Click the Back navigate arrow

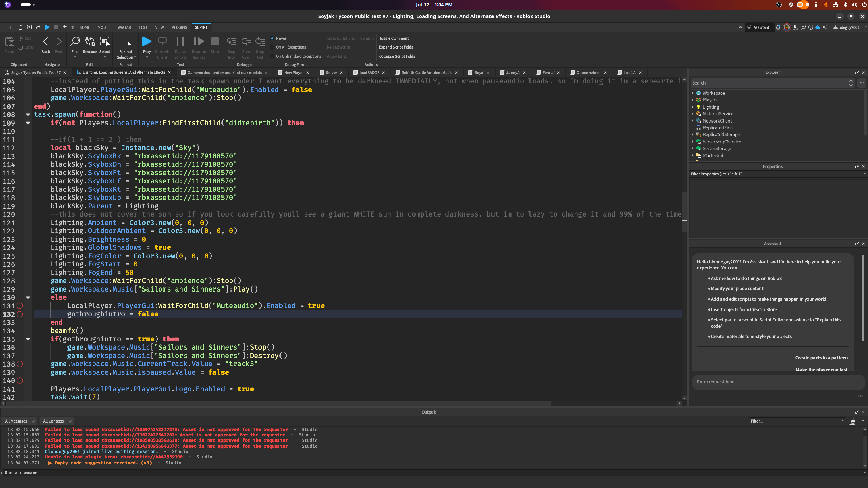(45, 42)
